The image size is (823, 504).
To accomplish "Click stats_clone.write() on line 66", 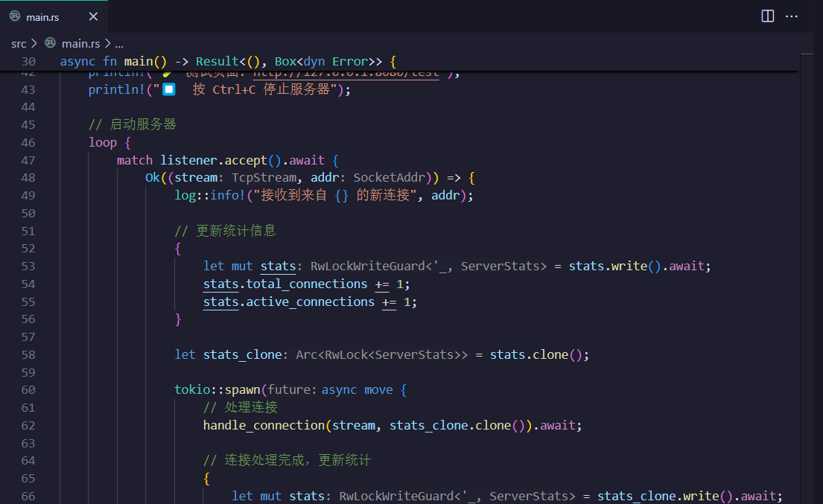I will click(x=665, y=496).
